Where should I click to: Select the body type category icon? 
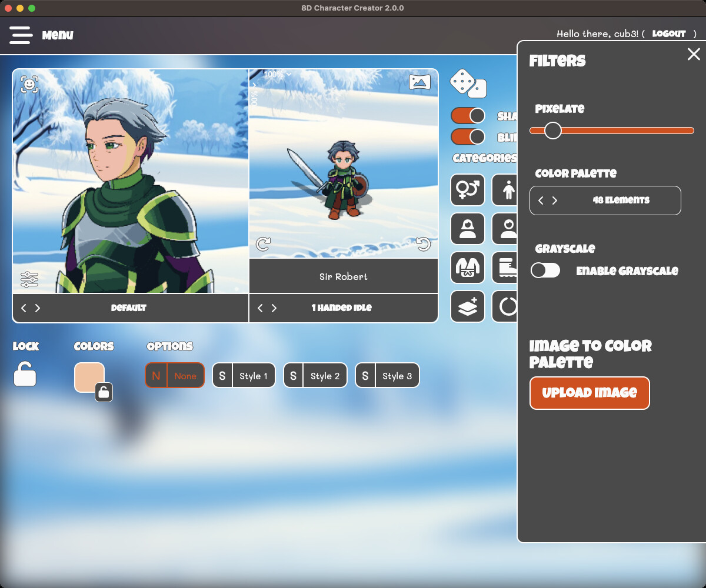click(x=509, y=190)
